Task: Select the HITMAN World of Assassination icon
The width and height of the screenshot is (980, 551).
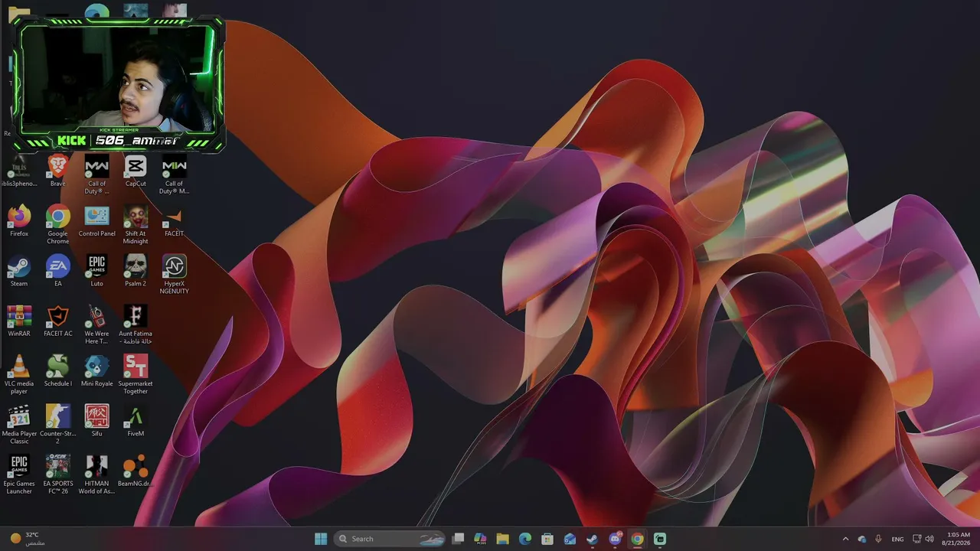Action: [96, 466]
